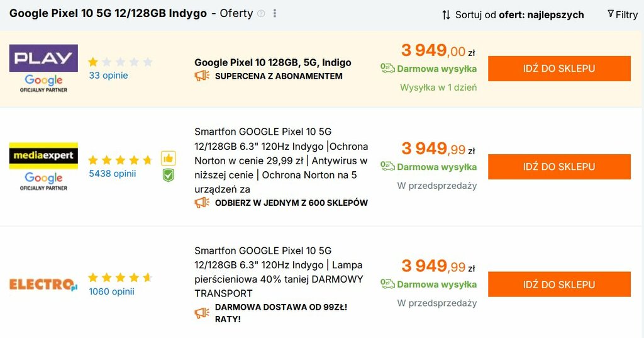Click the delivery truck icon in Electro offer
644x338 pixels.
(x=387, y=284)
